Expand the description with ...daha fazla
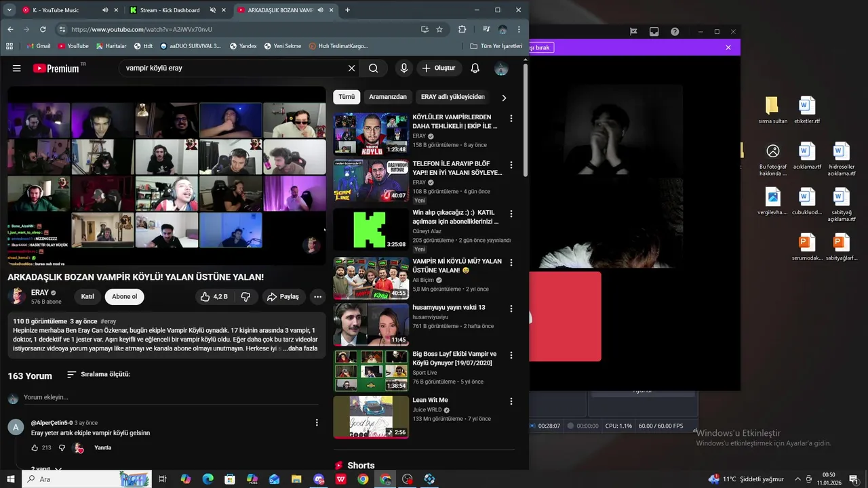Image resolution: width=868 pixels, height=488 pixels. pos(300,348)
